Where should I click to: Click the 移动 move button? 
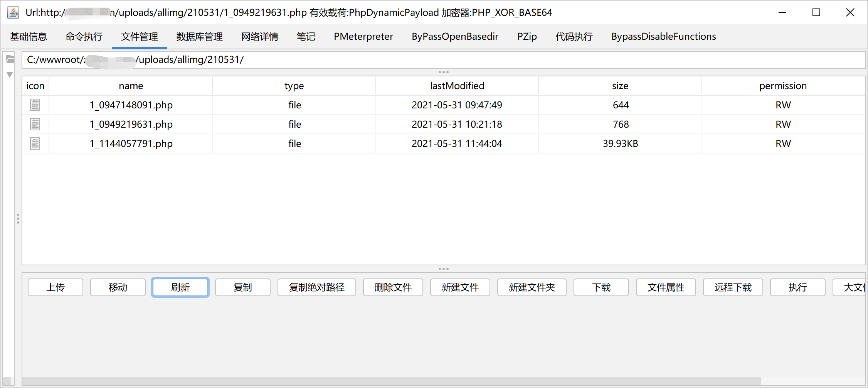pyautogui.click(x=118, y=287)
